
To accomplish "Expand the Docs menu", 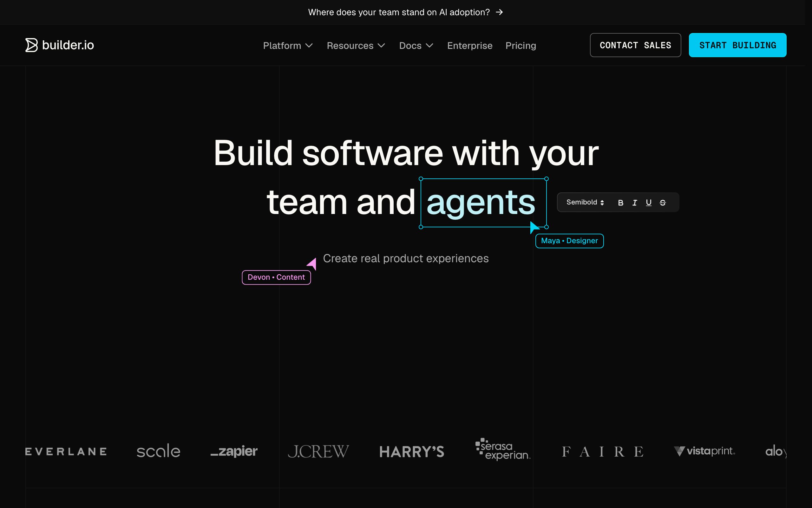I will [416, 45].
